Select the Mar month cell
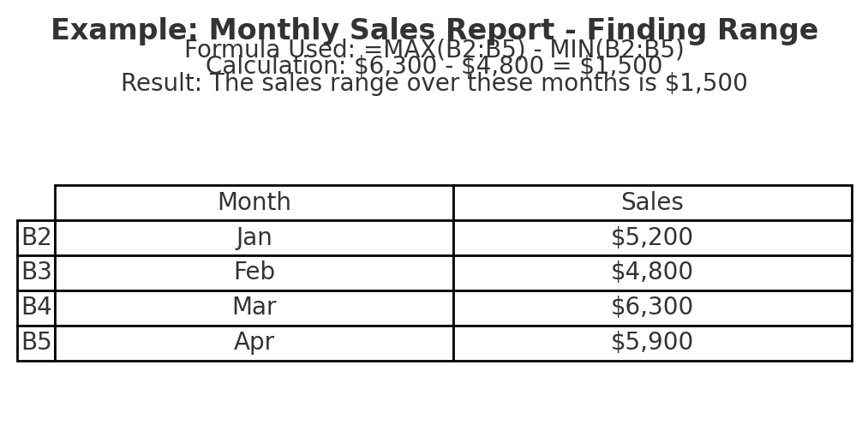Viewport: 868px width, 425px height. (254, 308)
